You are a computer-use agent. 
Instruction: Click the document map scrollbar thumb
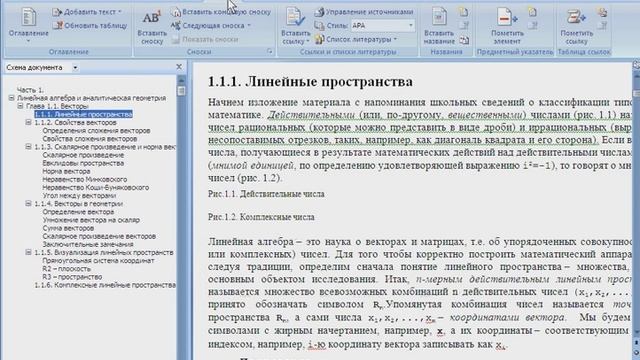point(181,90)
